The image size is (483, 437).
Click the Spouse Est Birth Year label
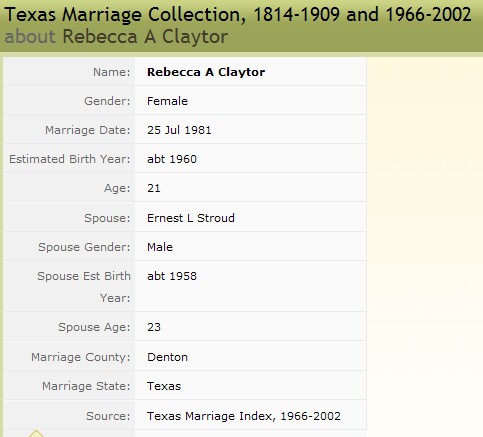(84, 287)
